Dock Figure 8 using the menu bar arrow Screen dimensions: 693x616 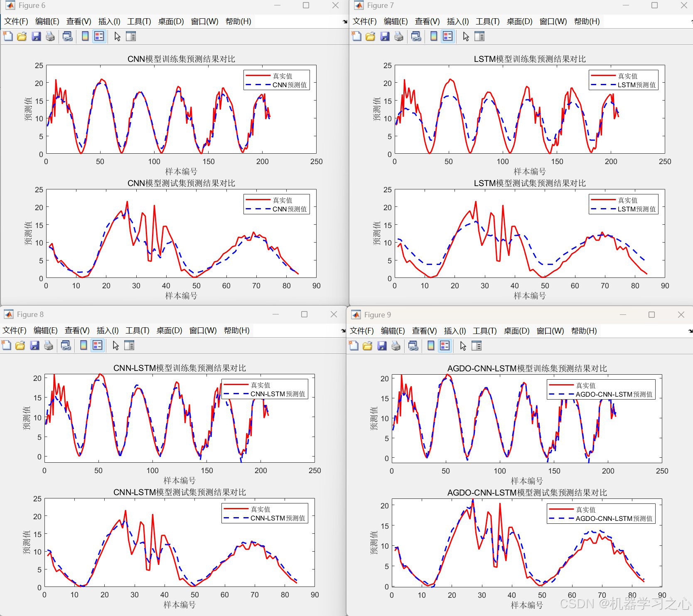[x=343, y=331]
